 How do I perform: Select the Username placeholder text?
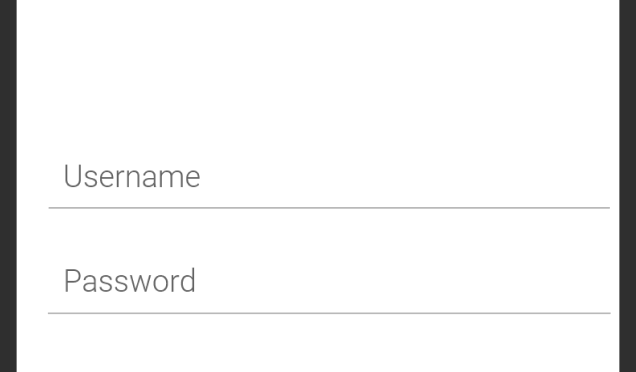[x=132, y=176]
